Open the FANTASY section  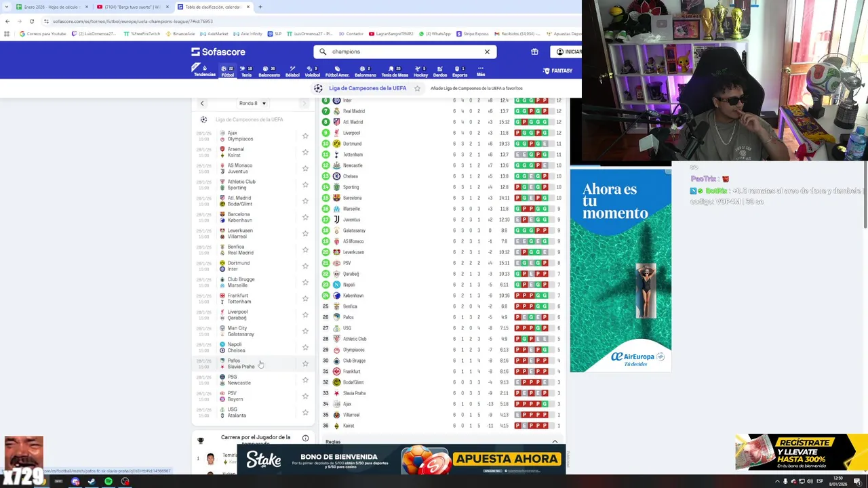pyautogui.click(x=557, y=70)
